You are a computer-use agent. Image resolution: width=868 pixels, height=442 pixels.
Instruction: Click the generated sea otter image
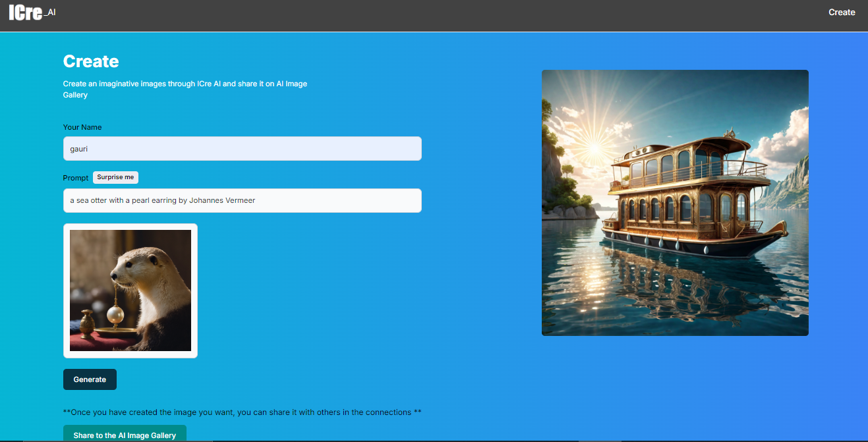coord(130,290)
